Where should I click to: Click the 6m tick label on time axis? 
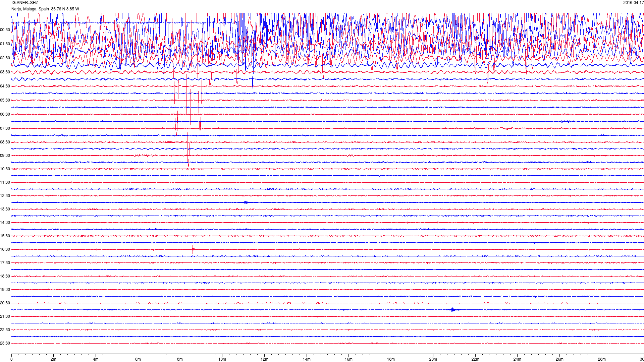138,359
